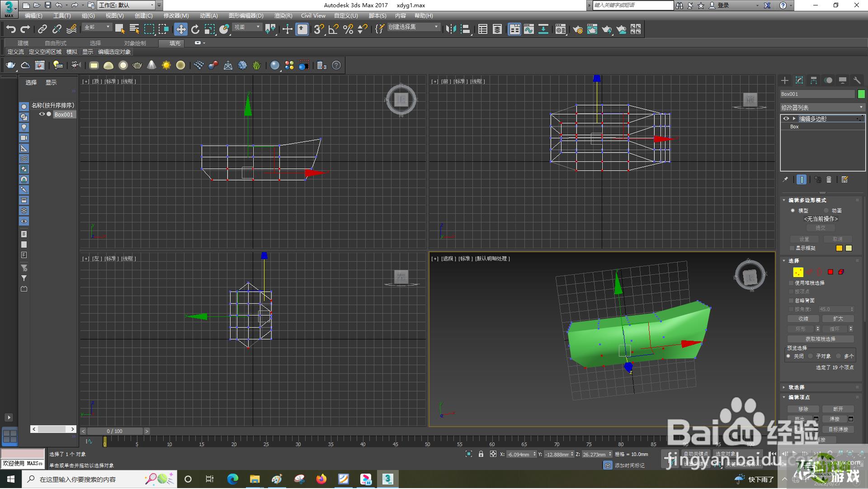Screen dimensions: 868x489
Task: Enable the 显示框架 checkbox
Action: coord(792,248)
